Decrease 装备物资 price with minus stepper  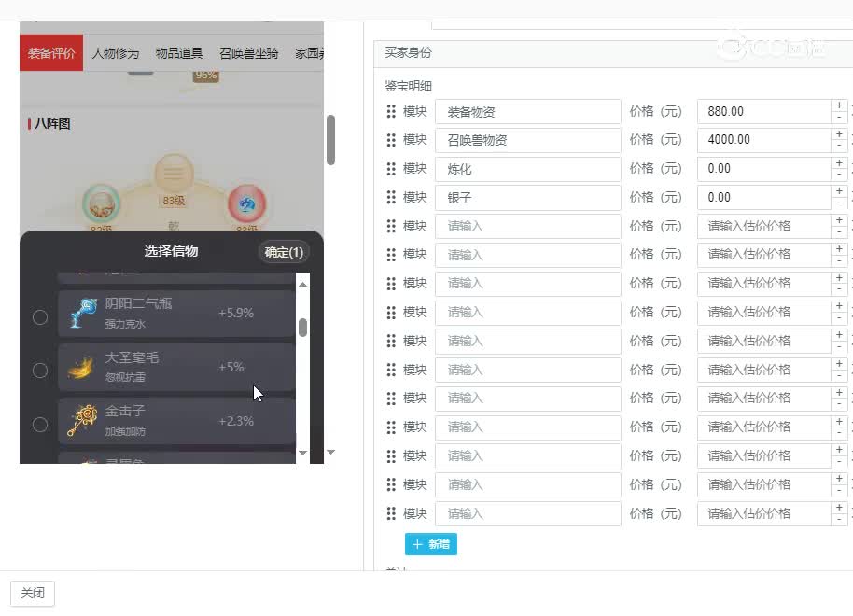point(839,118)
